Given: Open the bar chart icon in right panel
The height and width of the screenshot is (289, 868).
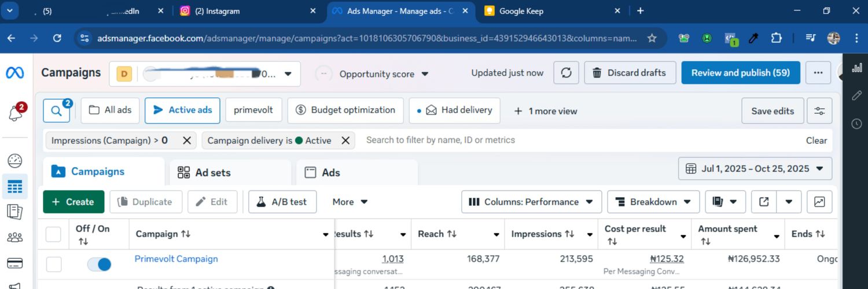Looking at the screenshot, I should coord(857,68).
